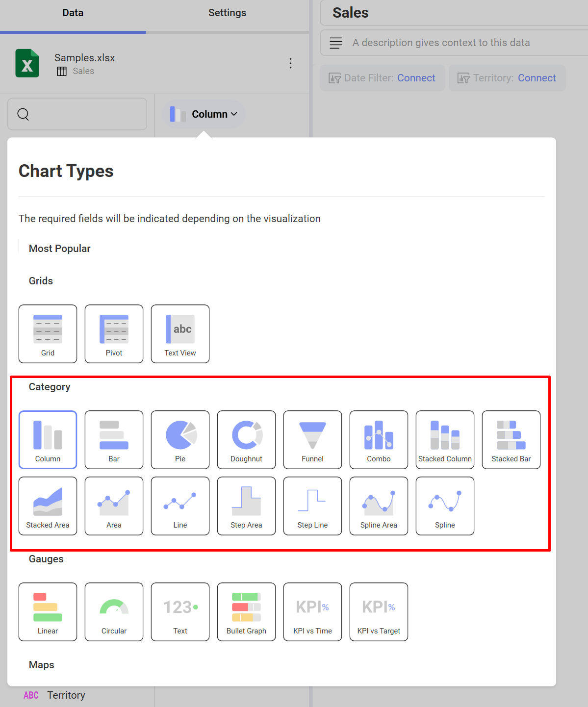Choose the Pie chart type
Viewport: 588px width, 707px height.
(180, 440)
